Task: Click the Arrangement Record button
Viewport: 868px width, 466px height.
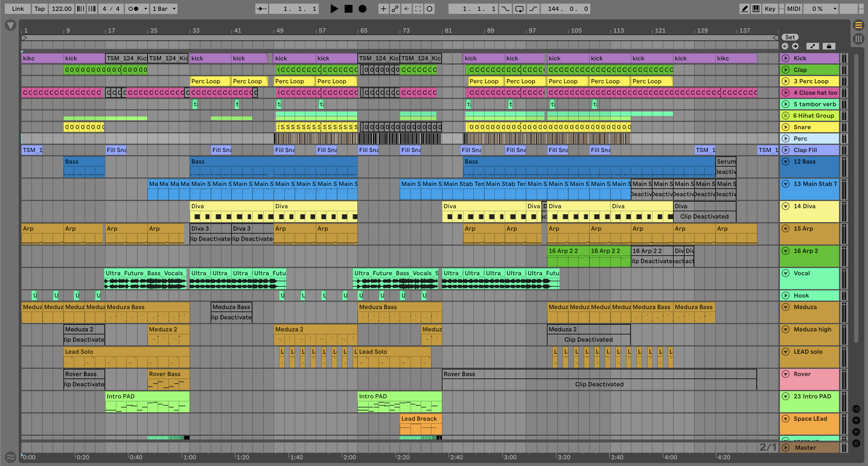Action: tap(362, 9)
